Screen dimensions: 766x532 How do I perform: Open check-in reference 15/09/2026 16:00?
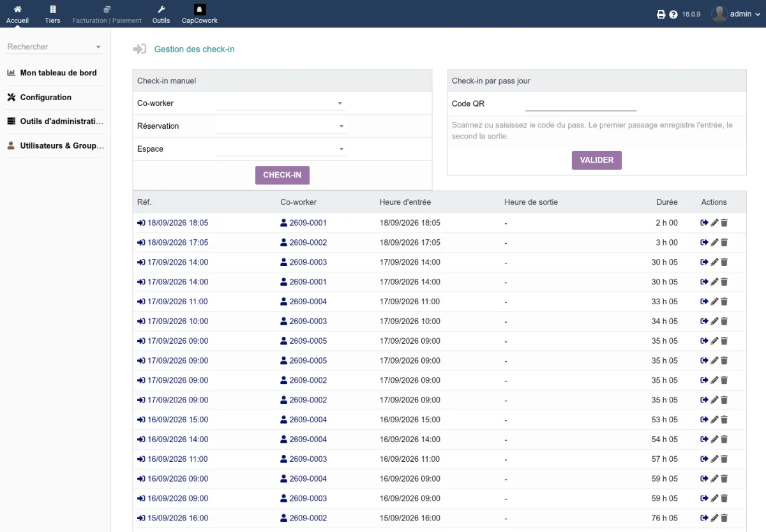tap(173, 519)
